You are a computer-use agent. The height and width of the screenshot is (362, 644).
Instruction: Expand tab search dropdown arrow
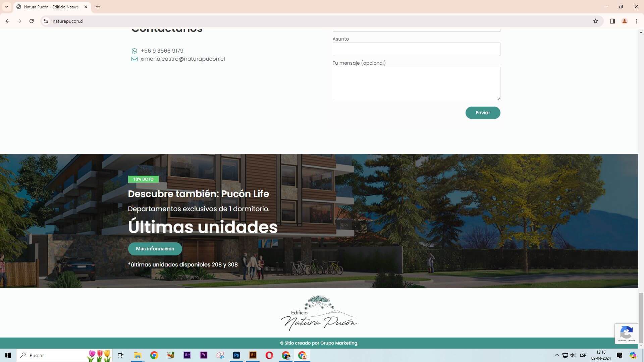[6, 7]
